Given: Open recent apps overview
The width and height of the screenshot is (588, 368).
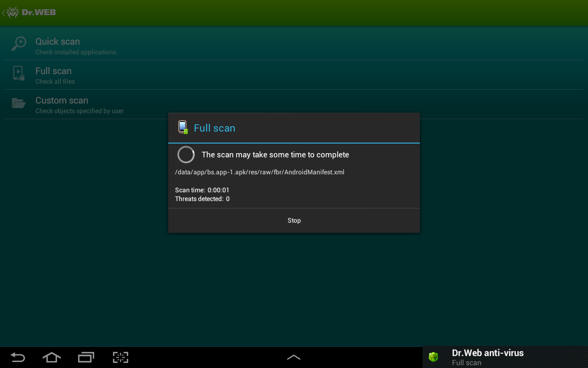Looking at the screenshot, I should coord(86,357).
